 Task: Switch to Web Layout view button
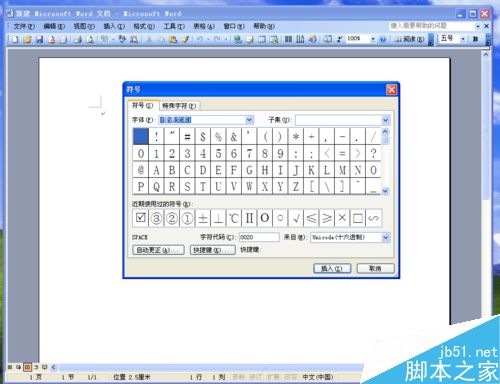coord(19,367)
